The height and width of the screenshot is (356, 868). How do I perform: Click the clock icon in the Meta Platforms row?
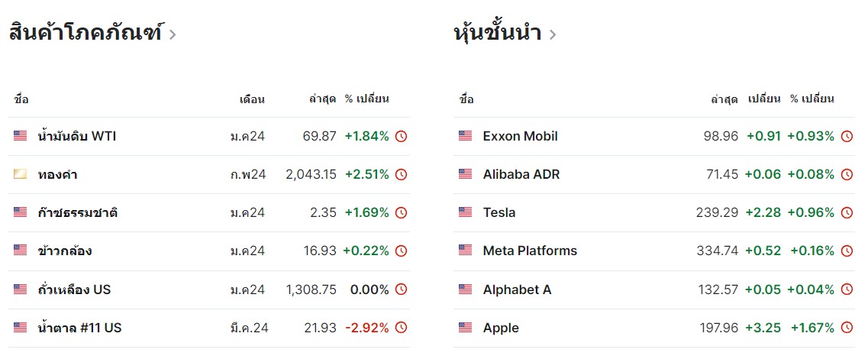click(847, 251)
